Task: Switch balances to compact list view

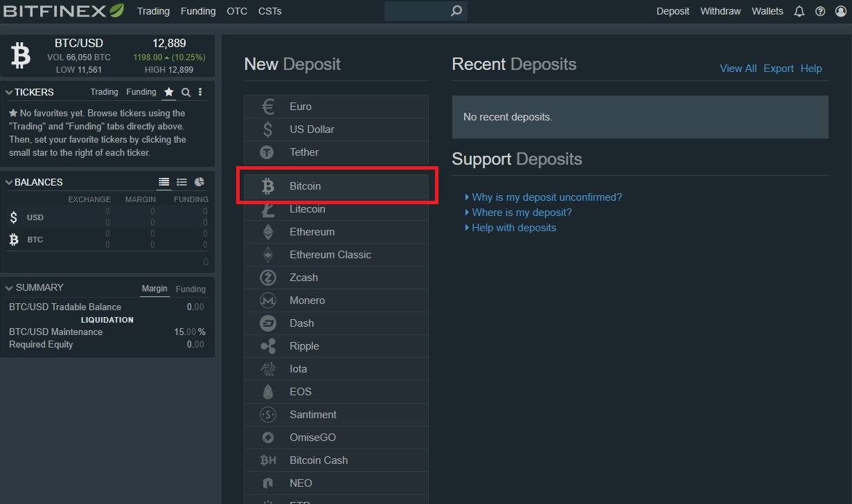Action: point(181,182)
